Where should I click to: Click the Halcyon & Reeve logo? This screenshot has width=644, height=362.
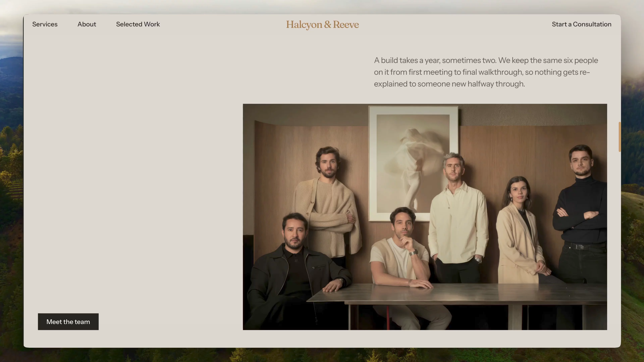[322, 25]
